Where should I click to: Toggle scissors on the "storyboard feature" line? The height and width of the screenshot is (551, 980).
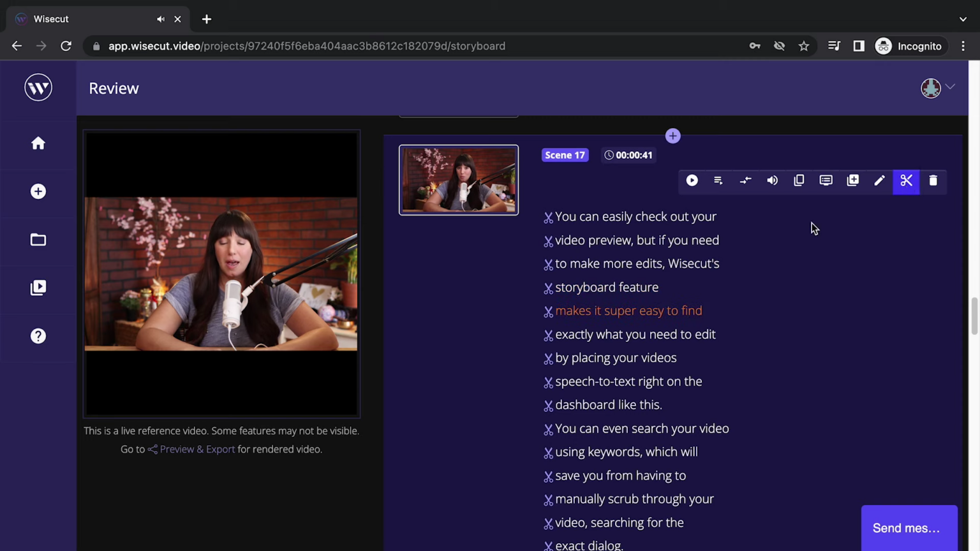[548, 288]
